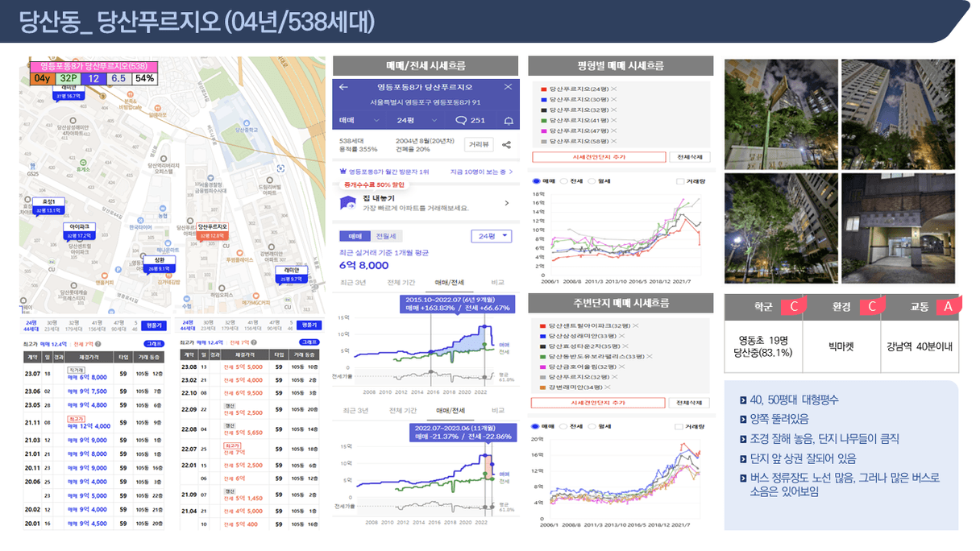
Task: Click 영등초 19명 당산중(83.1%) cell
Action: click(762, 346)
